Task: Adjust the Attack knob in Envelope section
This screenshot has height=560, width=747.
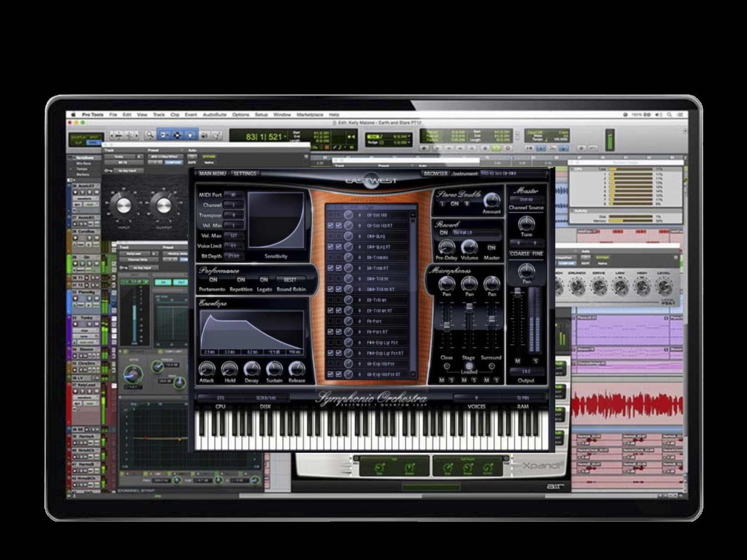Action: [x=206, y=369]
